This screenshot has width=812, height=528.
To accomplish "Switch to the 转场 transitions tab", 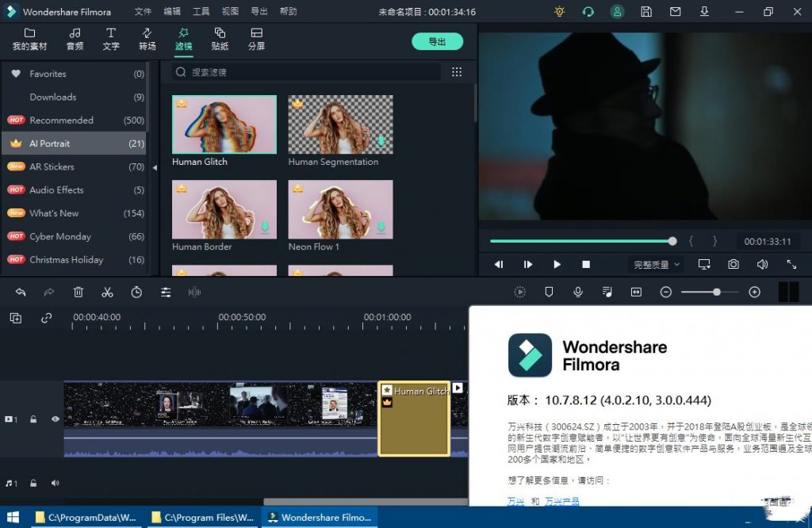I will (x=147, y=40).
